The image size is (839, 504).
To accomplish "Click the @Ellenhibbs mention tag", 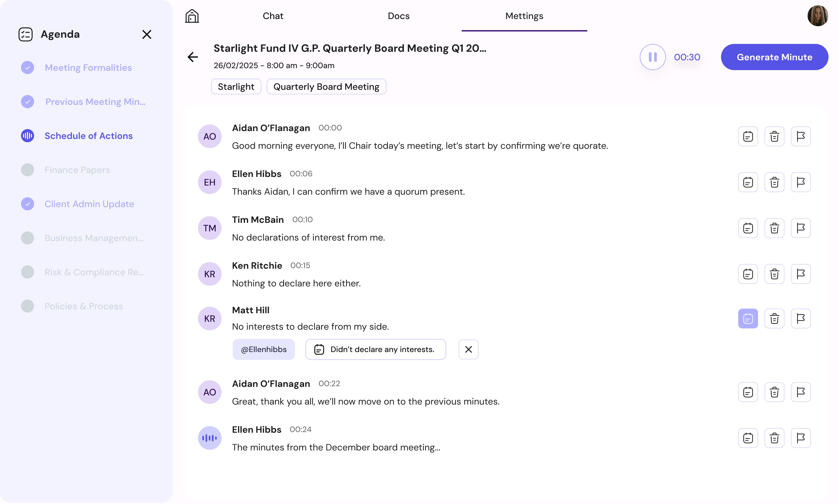I will tap(264, 349).
